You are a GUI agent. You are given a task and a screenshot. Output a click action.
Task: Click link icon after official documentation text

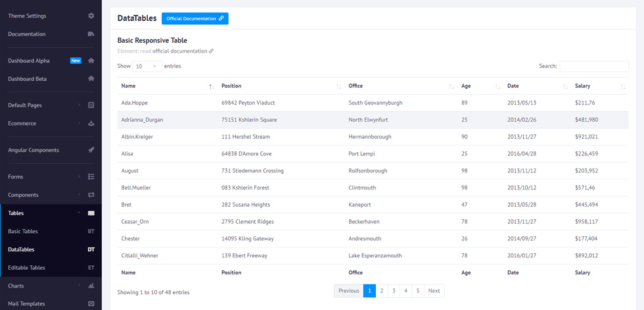click(211, 51)
